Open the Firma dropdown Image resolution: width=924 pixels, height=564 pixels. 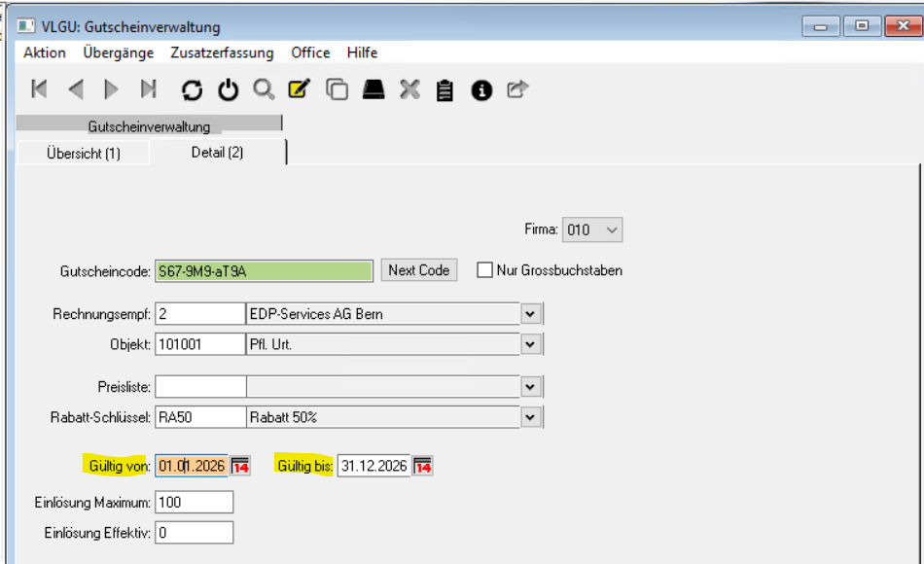610,229
